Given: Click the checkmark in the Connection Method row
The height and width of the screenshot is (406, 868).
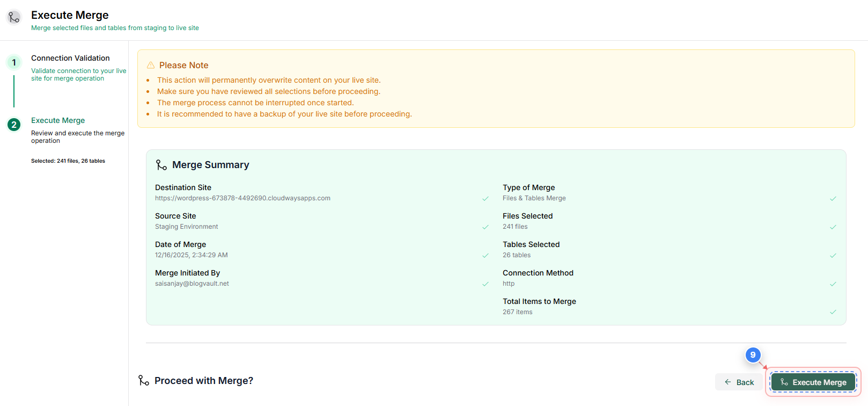Looking at the screenshot, I should pos(833,284).
